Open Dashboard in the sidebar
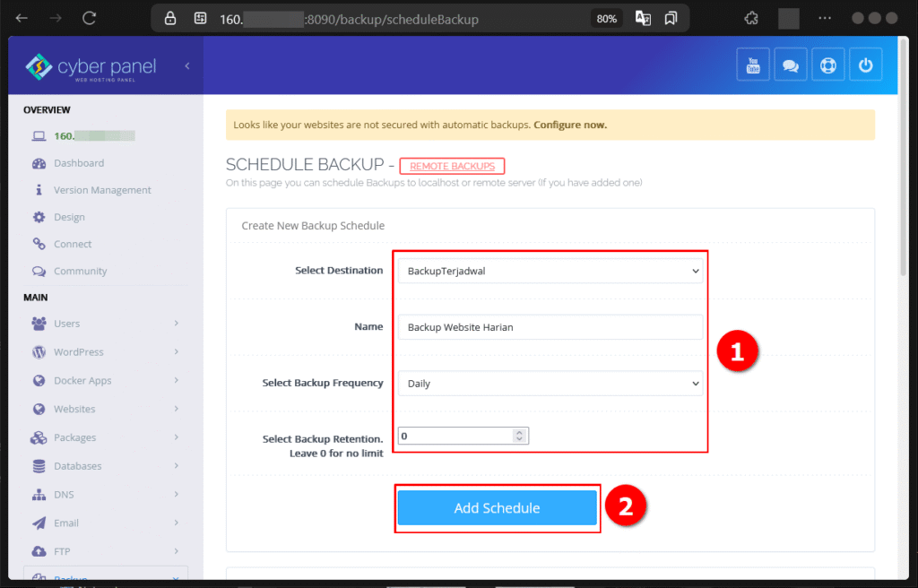 (79, 163)
